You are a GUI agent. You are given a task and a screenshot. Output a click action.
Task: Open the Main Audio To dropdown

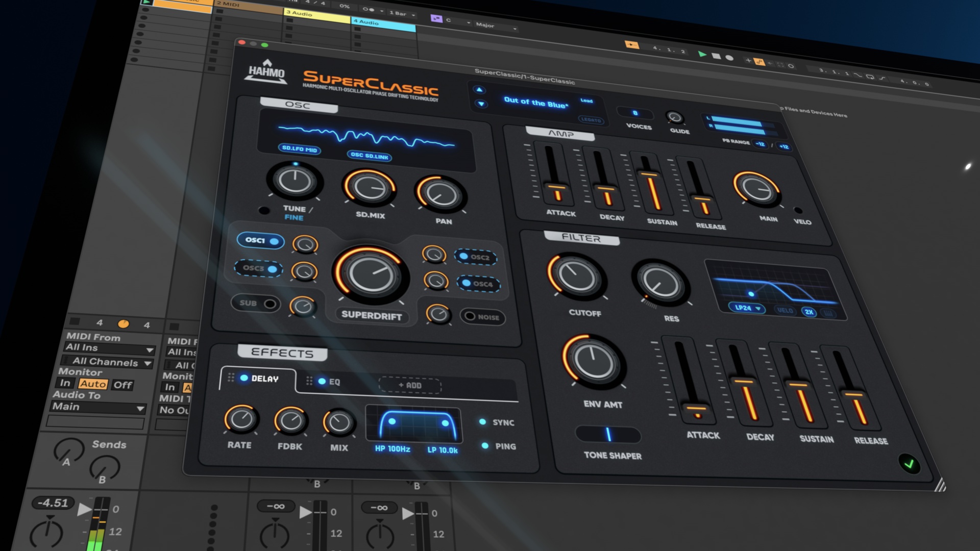[99, 408]
